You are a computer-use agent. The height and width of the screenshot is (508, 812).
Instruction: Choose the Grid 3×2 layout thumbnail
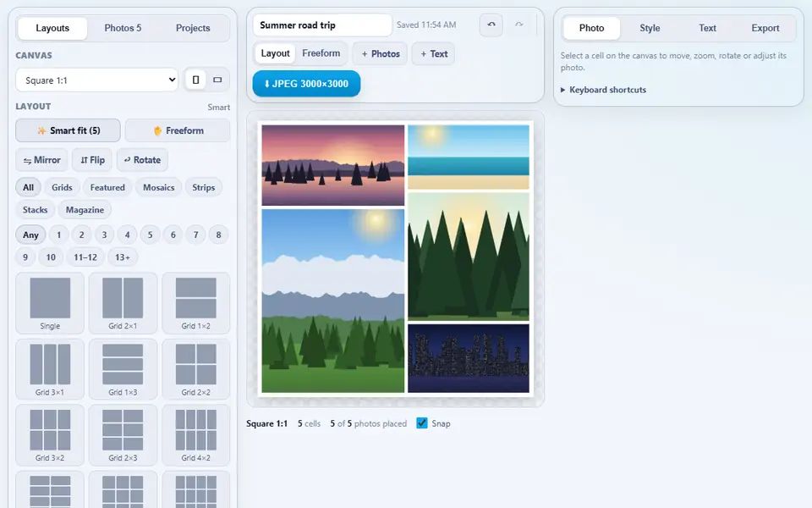[50, 435]
